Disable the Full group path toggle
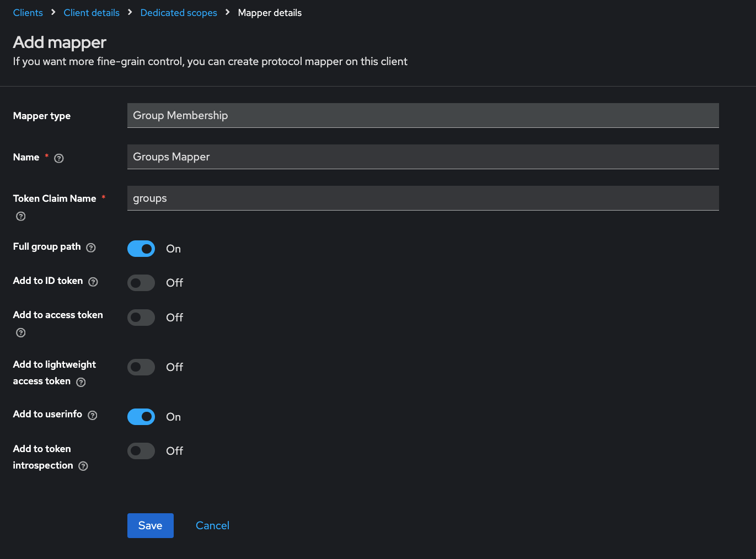Viewport: 756px width, 559px height. (141, 249)
